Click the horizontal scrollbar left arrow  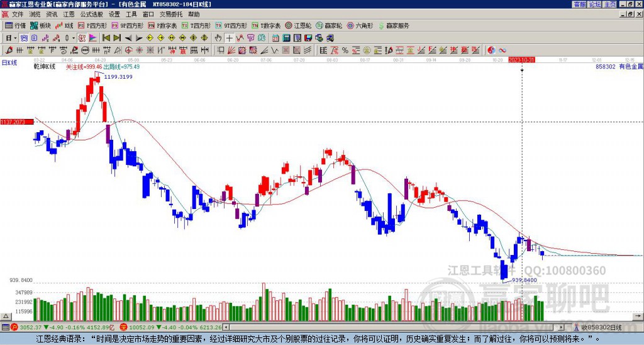tap(226, 327)
